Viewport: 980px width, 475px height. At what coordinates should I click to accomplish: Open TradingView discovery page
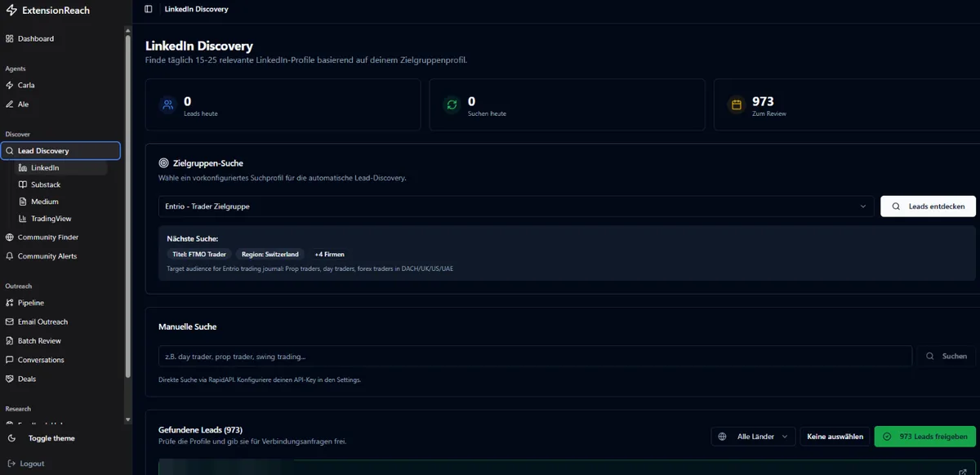click(51, 219)
